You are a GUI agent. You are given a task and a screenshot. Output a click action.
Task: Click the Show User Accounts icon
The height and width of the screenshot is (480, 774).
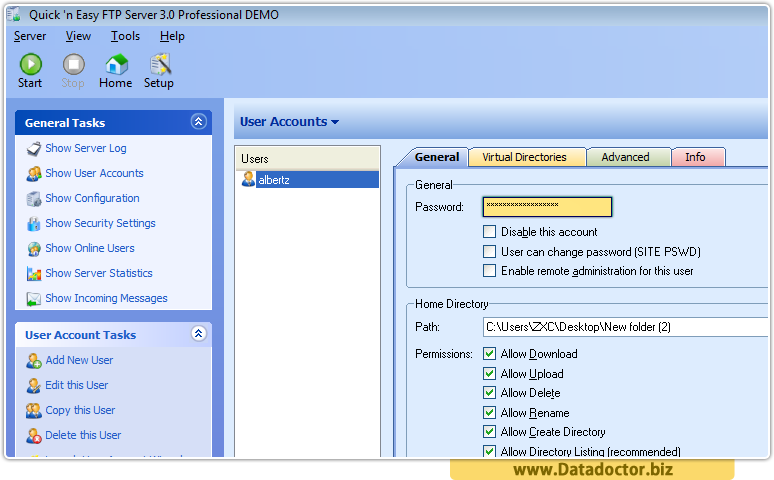(x=34, y=174)
